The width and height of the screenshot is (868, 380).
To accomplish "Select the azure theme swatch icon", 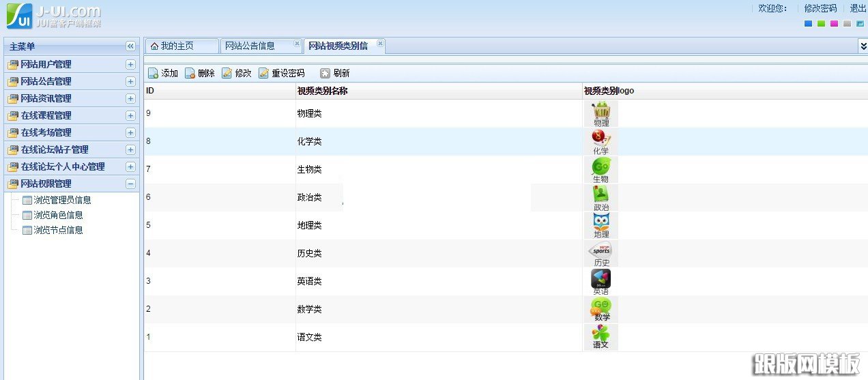I will click(860, 24).
